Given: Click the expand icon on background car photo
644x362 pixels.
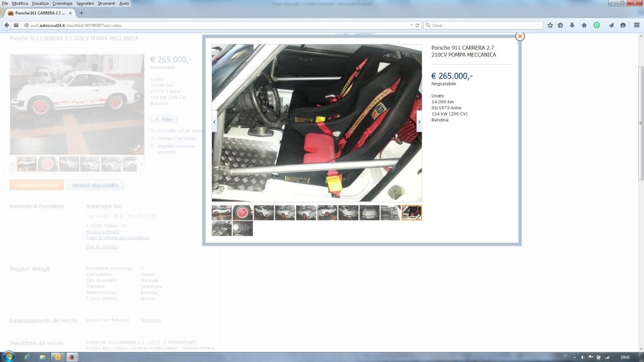Looking at the screenshot, I should pos(137,148).
